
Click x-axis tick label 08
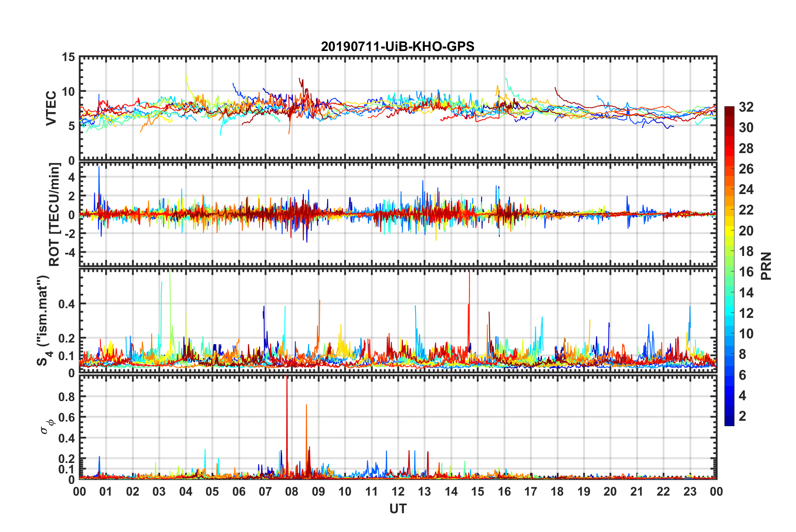click(x=292, y=491)
